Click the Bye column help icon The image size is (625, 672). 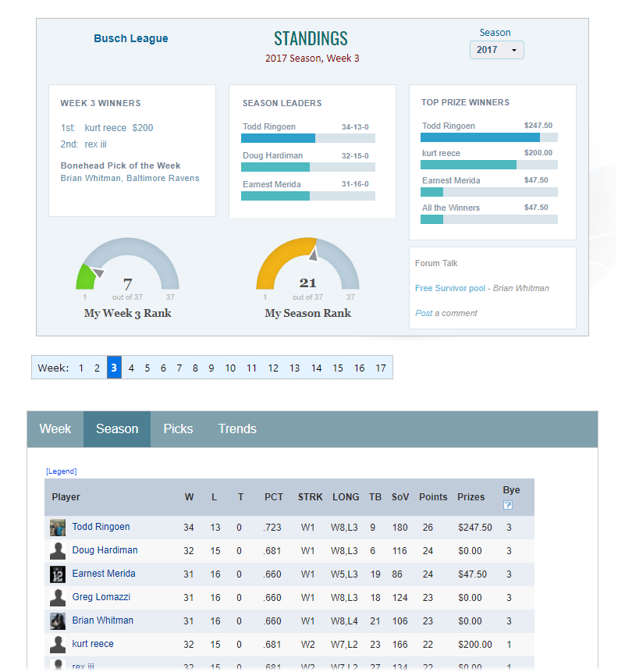(x=508, y=505)
